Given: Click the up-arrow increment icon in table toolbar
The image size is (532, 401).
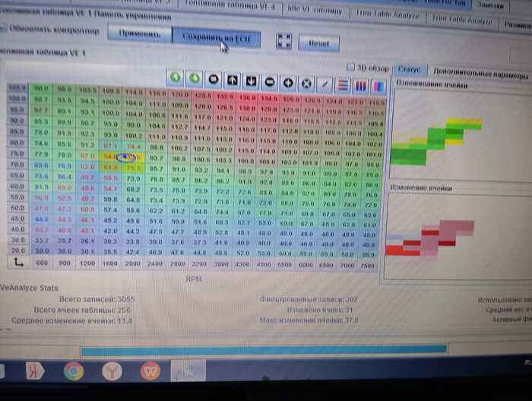Looking at the screenshot, I should coord(233,79).
